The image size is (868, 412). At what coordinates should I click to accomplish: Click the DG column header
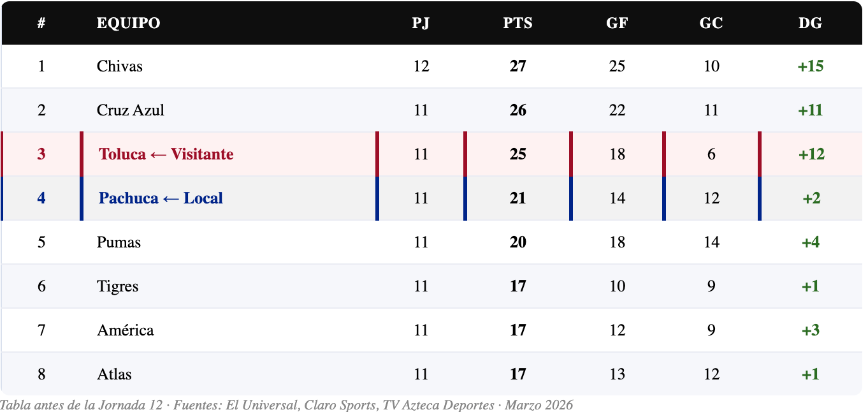(x=810, y=24)
